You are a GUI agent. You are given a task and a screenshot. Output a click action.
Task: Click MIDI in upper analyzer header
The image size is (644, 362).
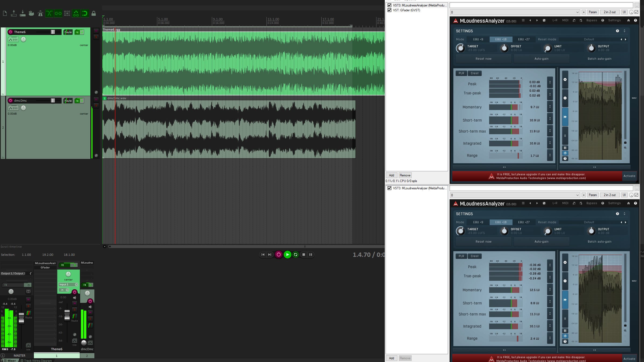[x=565, y=20]
